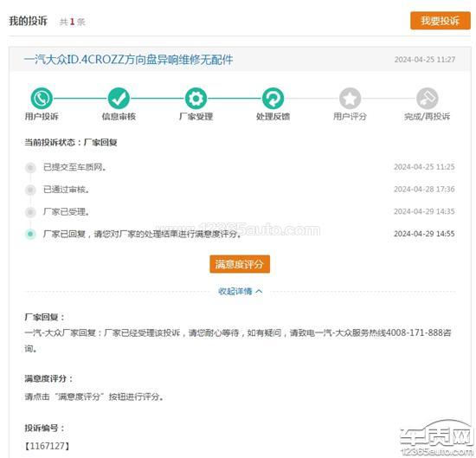The image size is (476, 458).
Task: Click the 用户评分 star step icon
Action: point(350,98)
